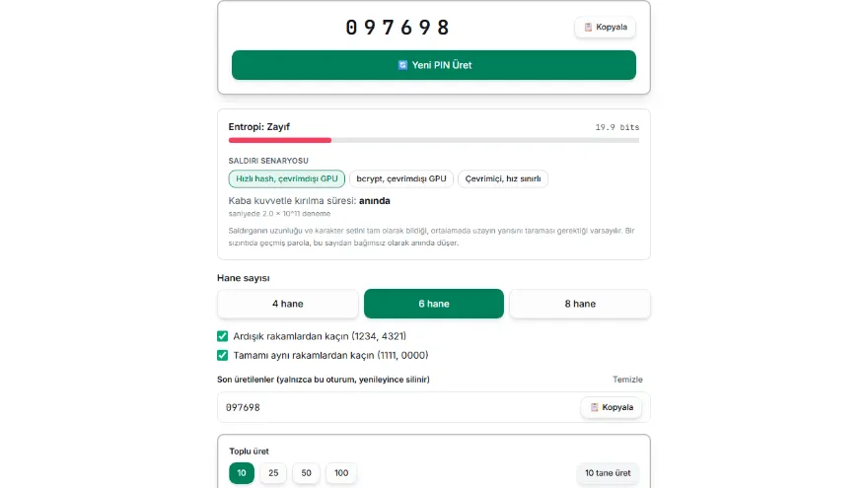
Task: Select the 4 hane option
Action: tap(288, 304)
